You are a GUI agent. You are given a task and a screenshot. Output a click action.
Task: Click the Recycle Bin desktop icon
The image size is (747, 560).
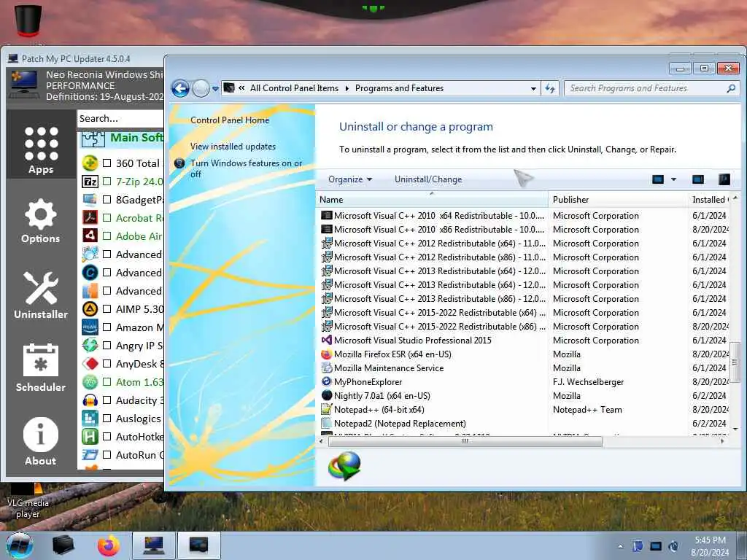28,21
